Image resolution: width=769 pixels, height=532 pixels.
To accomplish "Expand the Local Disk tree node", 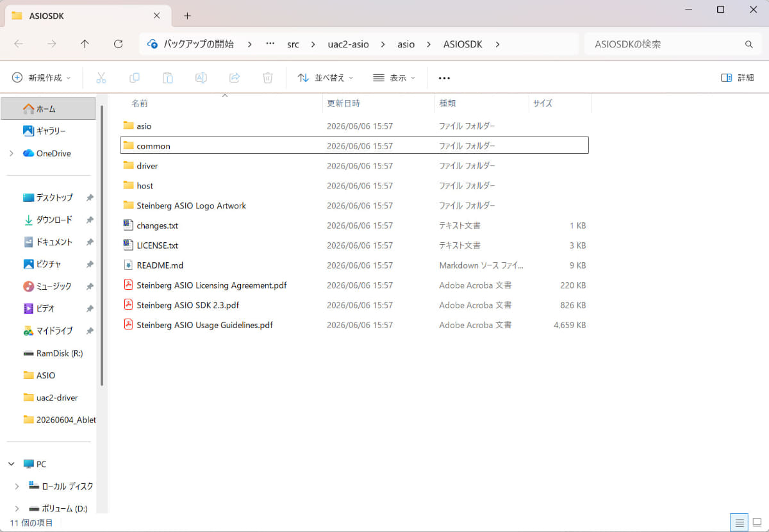I will coord(17,486).
